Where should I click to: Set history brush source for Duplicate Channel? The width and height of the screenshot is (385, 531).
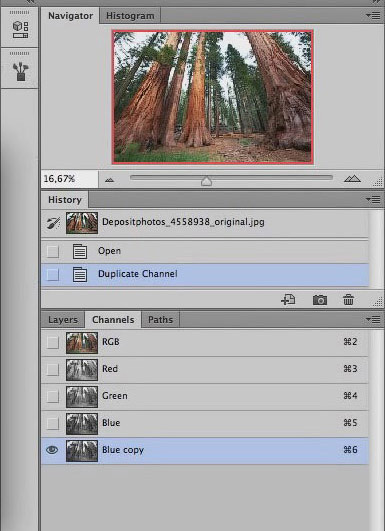tap(52, 275)
